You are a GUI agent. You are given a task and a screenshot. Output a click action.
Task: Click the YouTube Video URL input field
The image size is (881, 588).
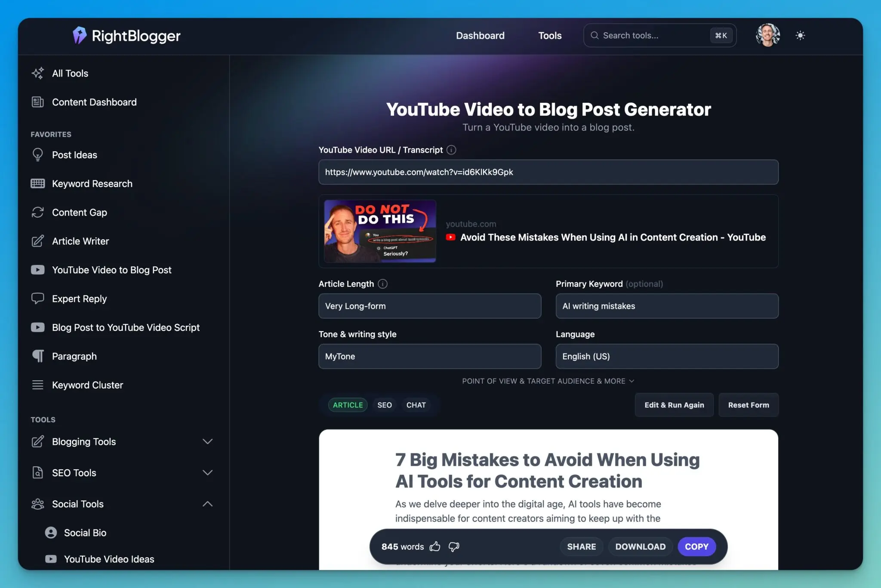coord(548,172)
